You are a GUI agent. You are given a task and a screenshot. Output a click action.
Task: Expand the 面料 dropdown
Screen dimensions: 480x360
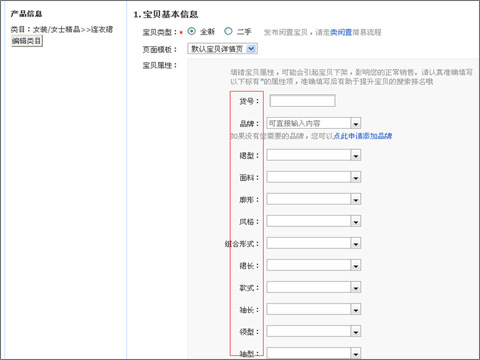click(314, 177)
